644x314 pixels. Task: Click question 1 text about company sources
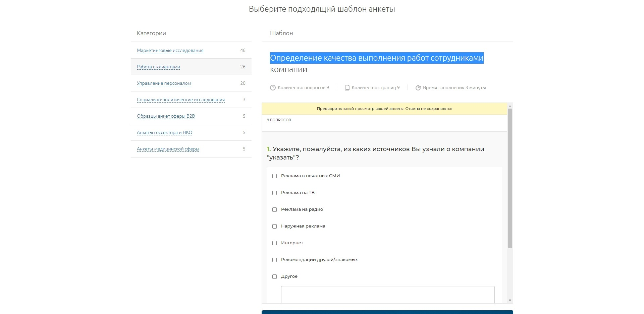[376, 153]
